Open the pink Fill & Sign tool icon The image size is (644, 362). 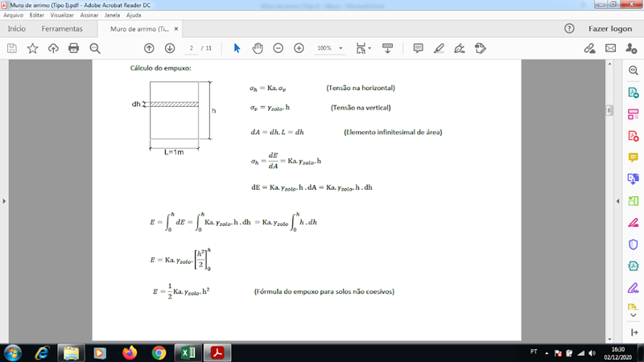pos(634,223)
